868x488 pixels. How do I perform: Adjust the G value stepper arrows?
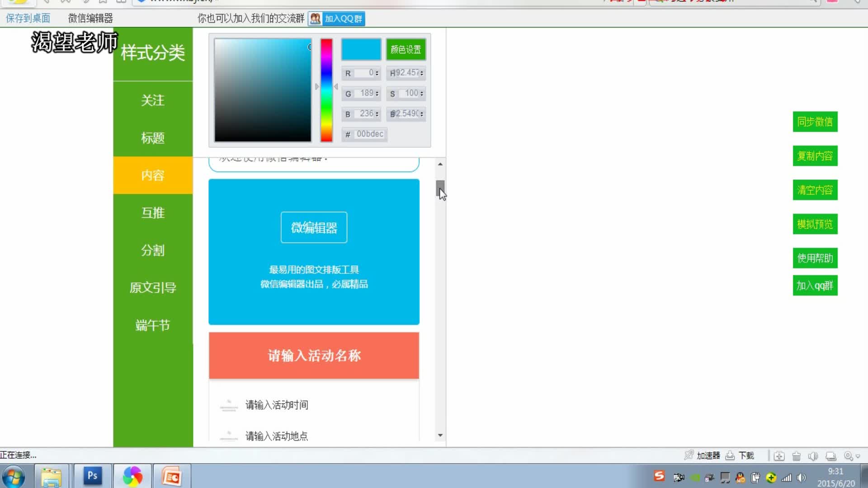(377, 94)
